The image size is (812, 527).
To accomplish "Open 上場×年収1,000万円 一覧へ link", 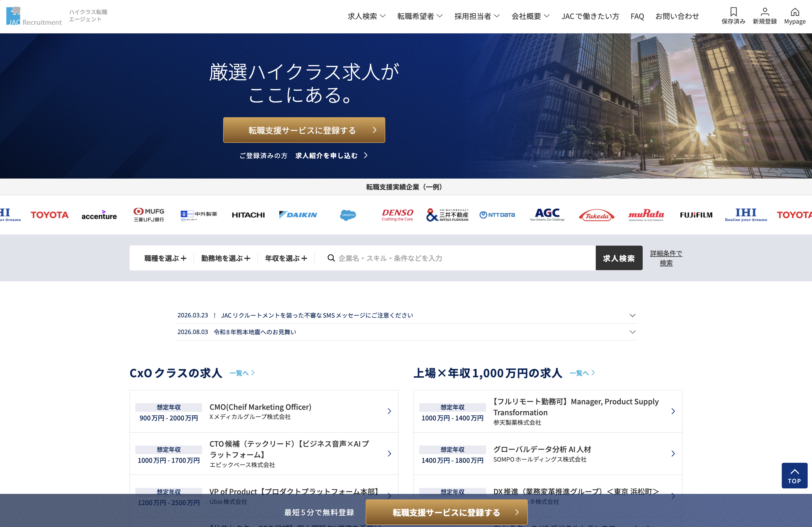I will coord(582,373).
